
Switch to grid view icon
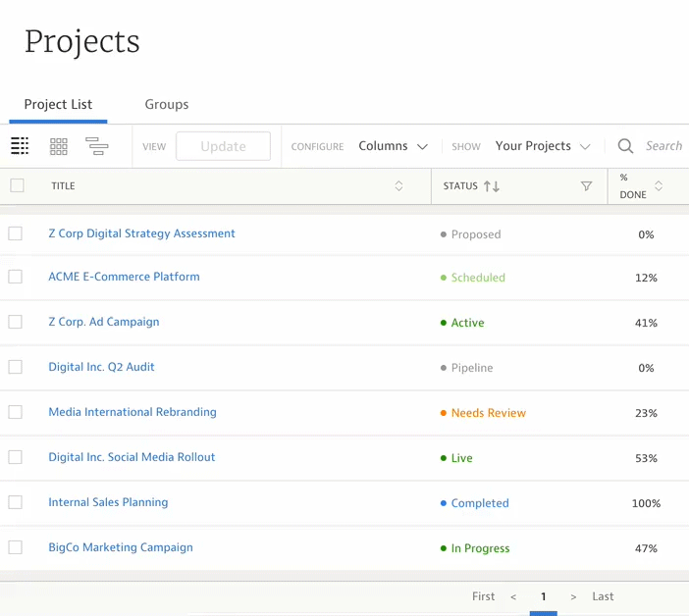59,146
